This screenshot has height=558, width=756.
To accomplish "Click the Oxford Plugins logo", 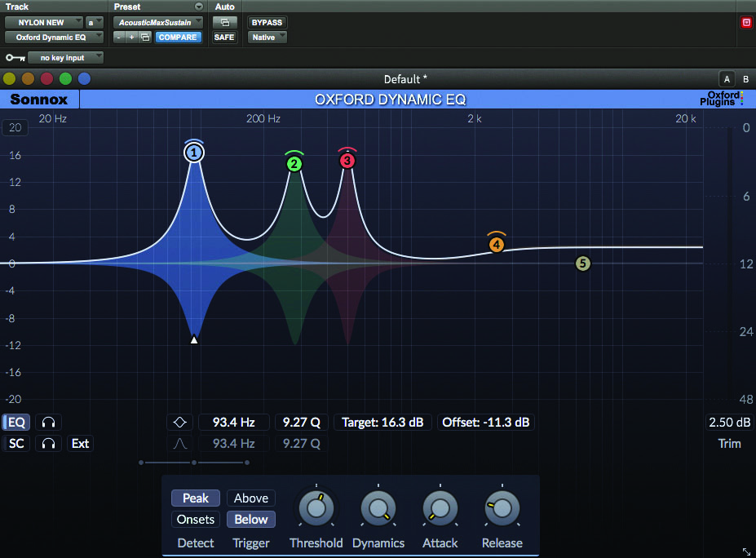I will pyautogui.click(x=721, y=99).
